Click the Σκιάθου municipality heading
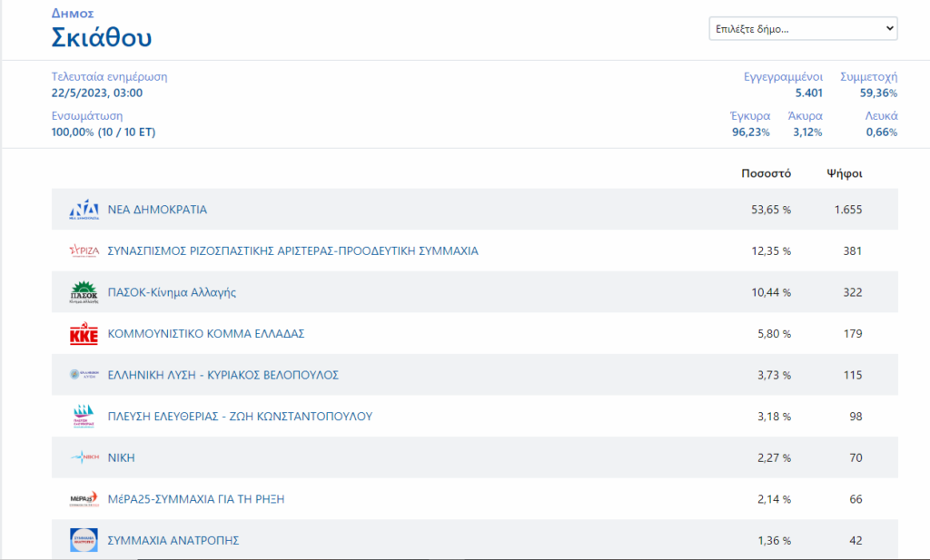 tap(102, 37)
